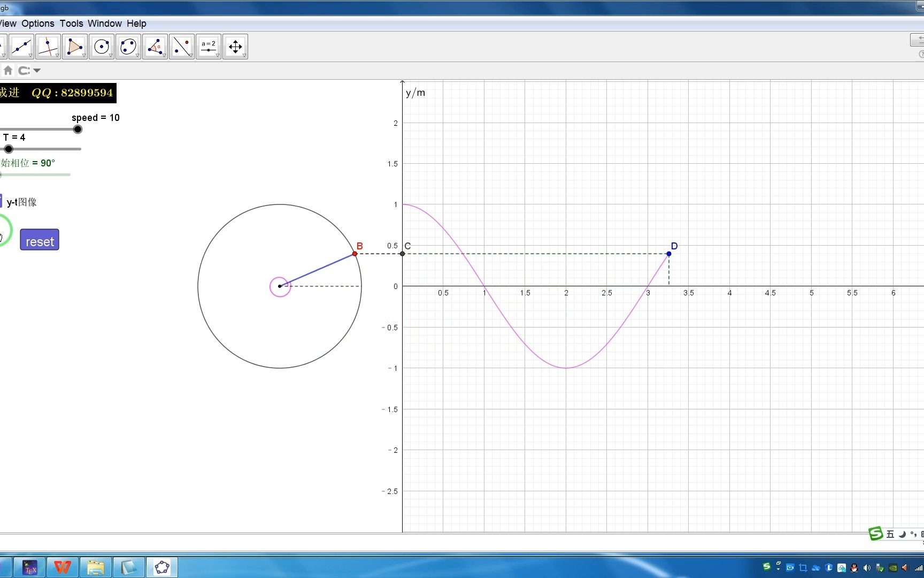The height and width of the screenshot is (578, 924).
Task: Click red point B on the circle
Action: (355, 254)
